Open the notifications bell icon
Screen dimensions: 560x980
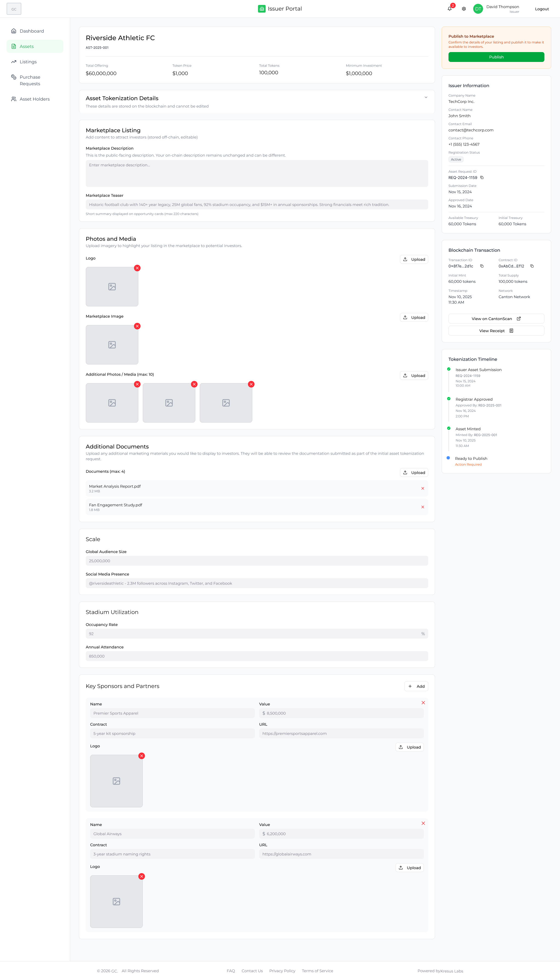(x=450, y=9)
